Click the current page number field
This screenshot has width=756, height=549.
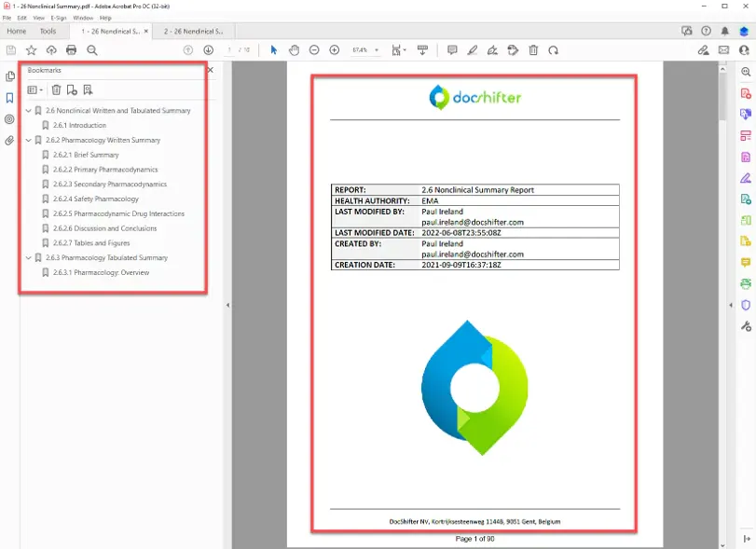(x=229, y=50)
